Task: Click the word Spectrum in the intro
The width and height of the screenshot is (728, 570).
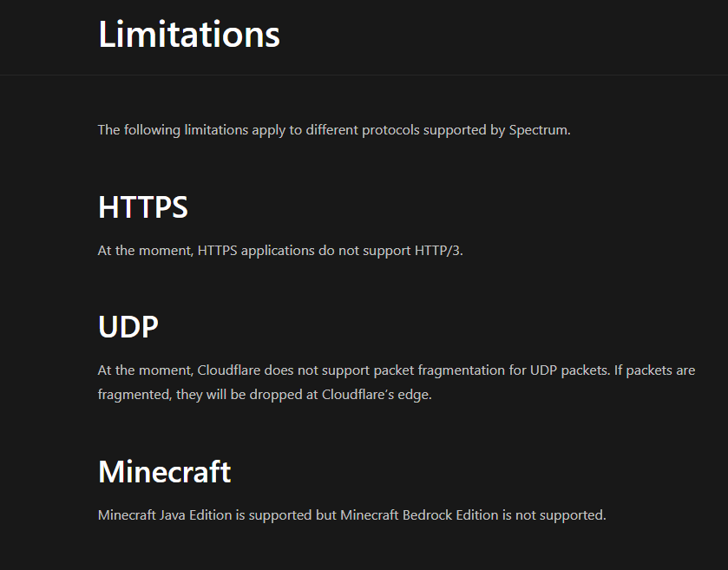Action: click(x=538, y=130)
